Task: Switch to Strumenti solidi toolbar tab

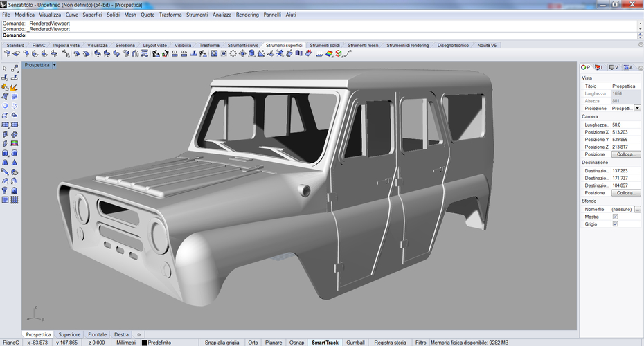Action: [325, 45]
